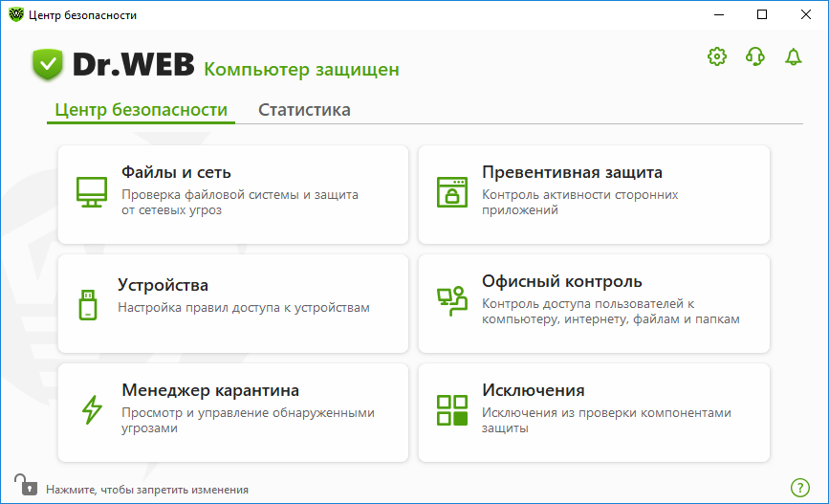
Task: Click 'Контроль активности сторонних приложений' description
Action: pos(580,202)
